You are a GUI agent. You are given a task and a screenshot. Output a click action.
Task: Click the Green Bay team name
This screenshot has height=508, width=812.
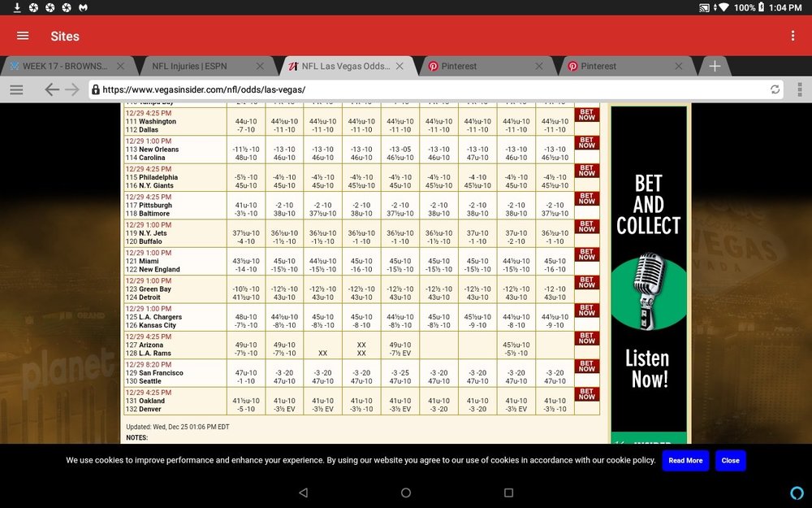[156, 289]
